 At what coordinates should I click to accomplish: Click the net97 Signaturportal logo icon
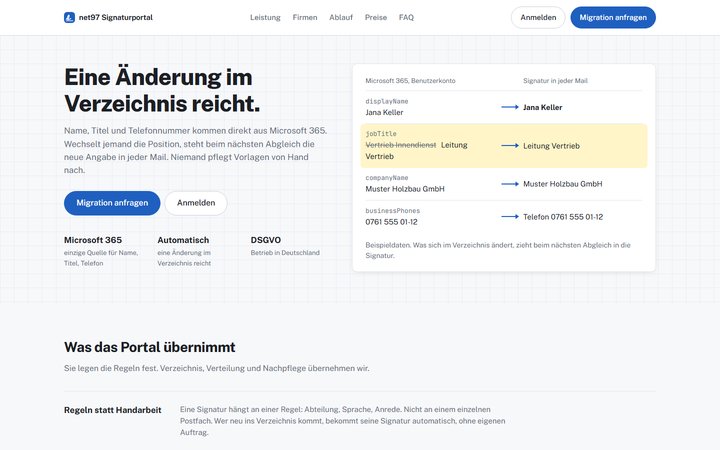[69, 17]
